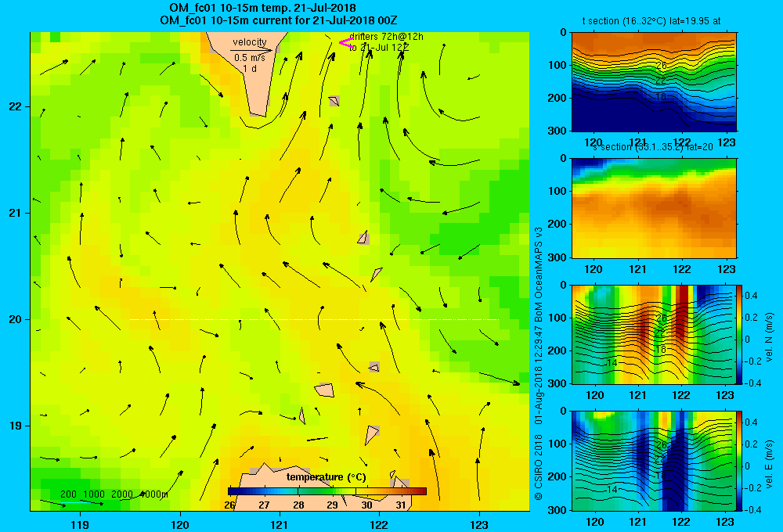This screenshot has width=783, height=532.
Task: Click the title 'OM_fc01 10-15m temp. 21-Jul-2018'
Action: click(x=262, y=8)
